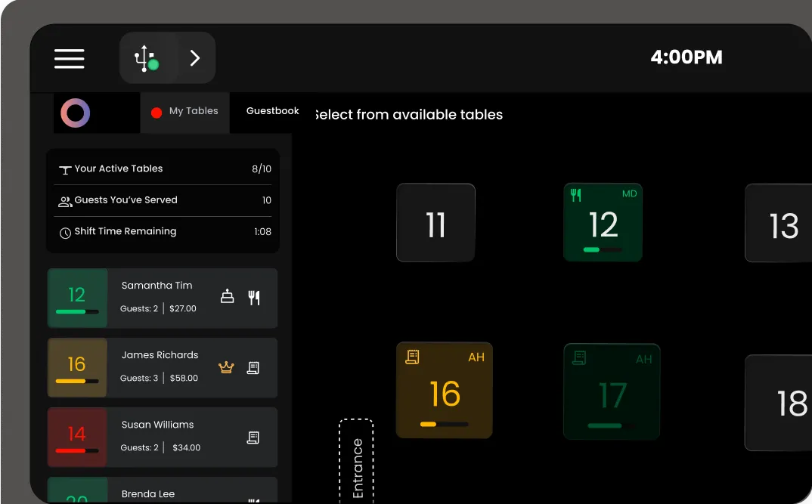Choose green table 12 on floor map
This screenshot has width=812, height=504.
click(603, 222)
